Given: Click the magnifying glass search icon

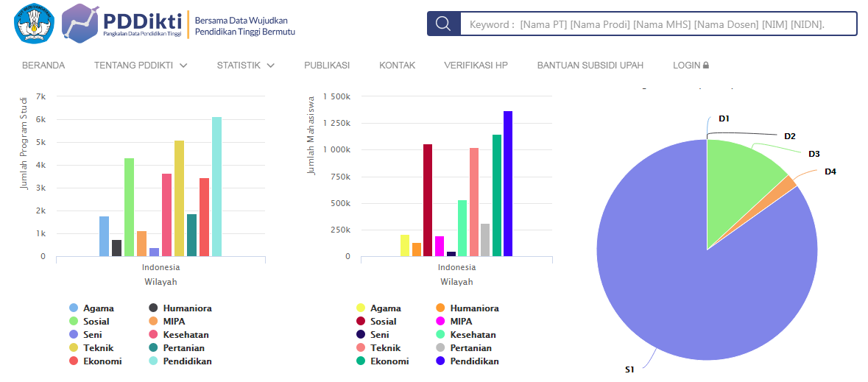Looking at the screenshot, I should tap(443, 24).
